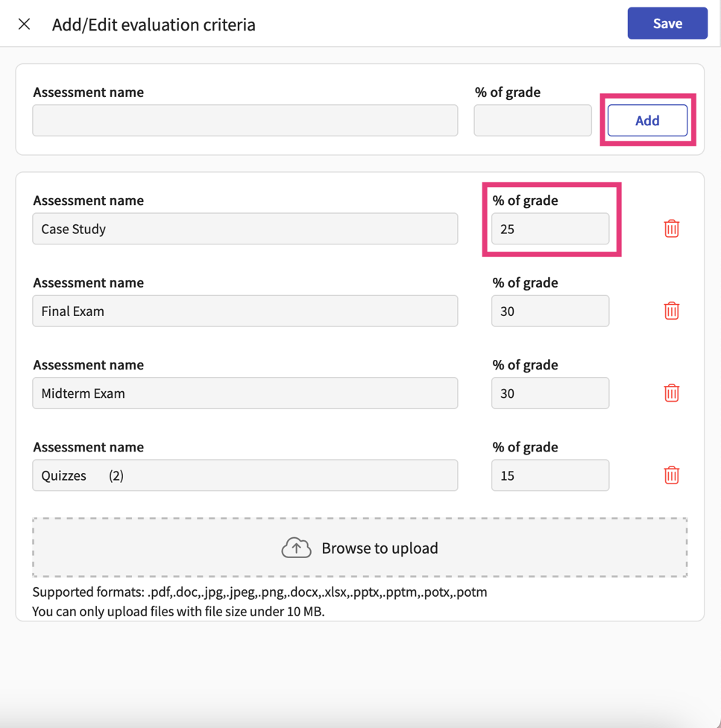The width and height of the screenshot is (721, 728).
Task: Click the trash icon beside 30 percent grade
Action: click(671, 311)
